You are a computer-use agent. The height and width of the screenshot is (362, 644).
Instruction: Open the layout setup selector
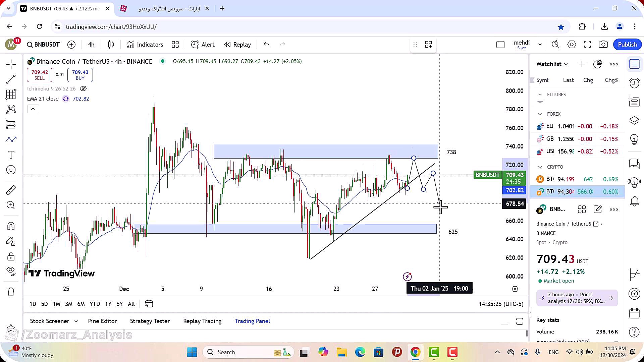click(500, 45)
